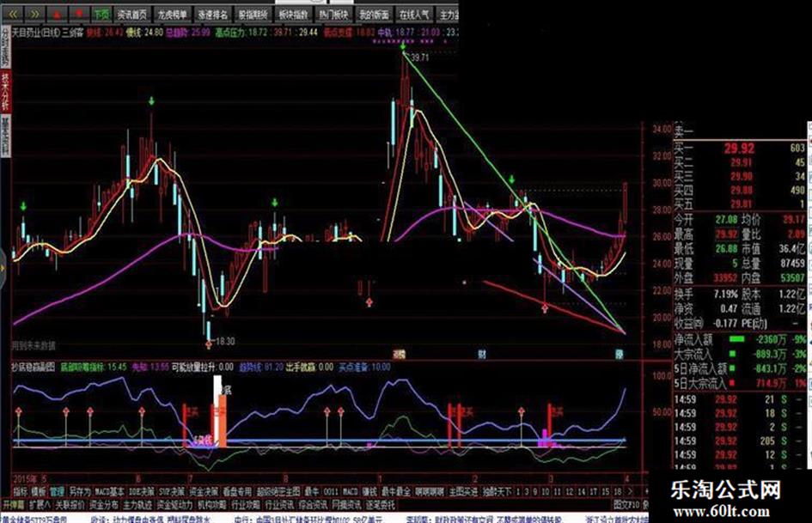The height and width of the screenshot is (523, 812).
Task: Click the 天目药业(日线) stock title
Action: tap(35, 32)
